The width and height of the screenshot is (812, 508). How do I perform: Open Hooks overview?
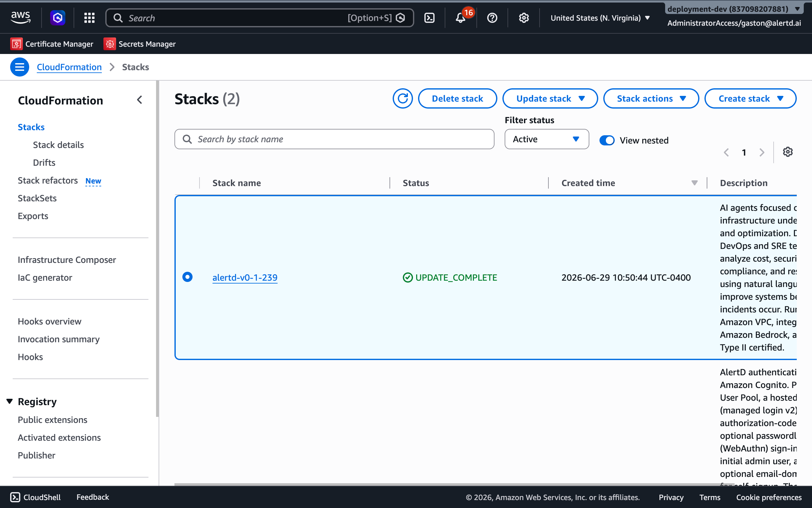[x=49, y=321]
